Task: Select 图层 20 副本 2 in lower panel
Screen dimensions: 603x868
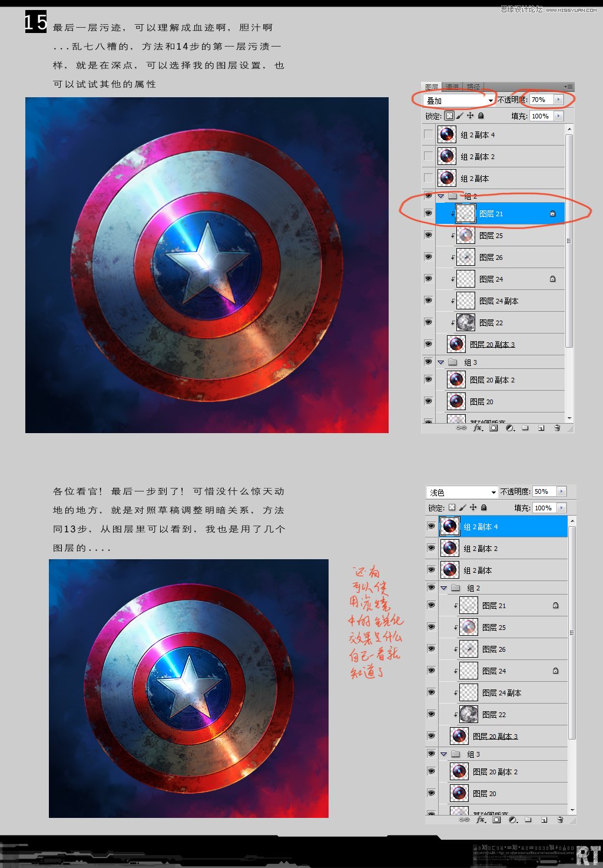Action: coord(503,771)
